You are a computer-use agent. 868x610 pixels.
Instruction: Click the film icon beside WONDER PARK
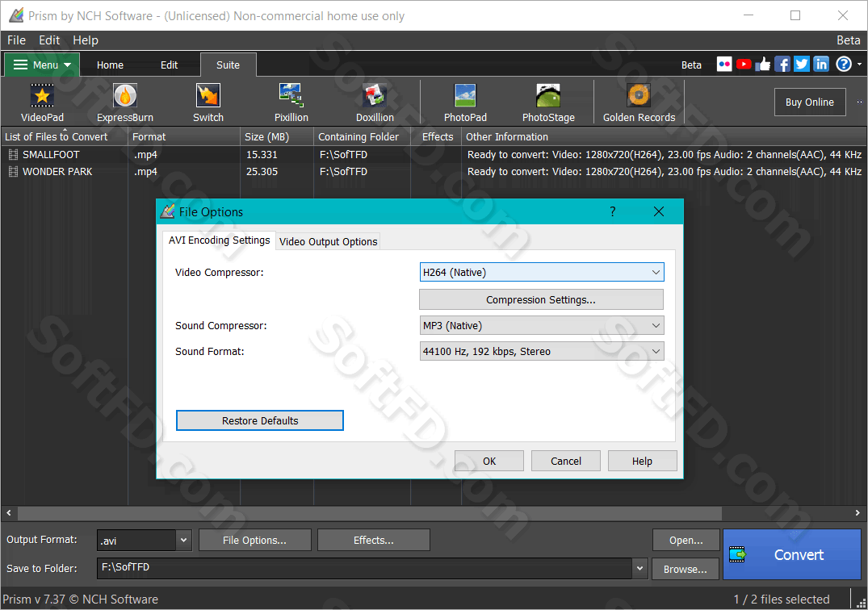pyautogui.click(x=13, y=171)
